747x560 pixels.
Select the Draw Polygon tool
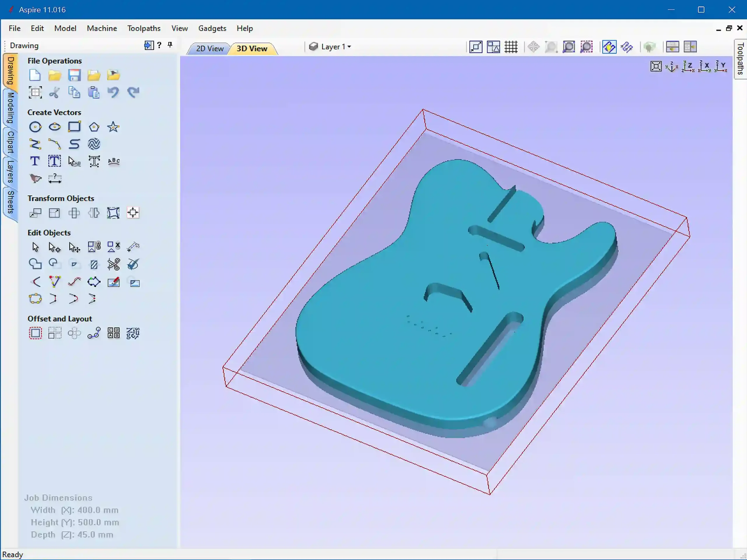click(94, 127)
